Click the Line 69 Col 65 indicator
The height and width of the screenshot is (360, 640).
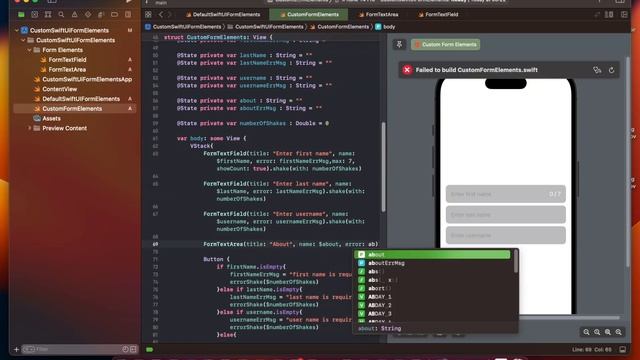[592, 349]
